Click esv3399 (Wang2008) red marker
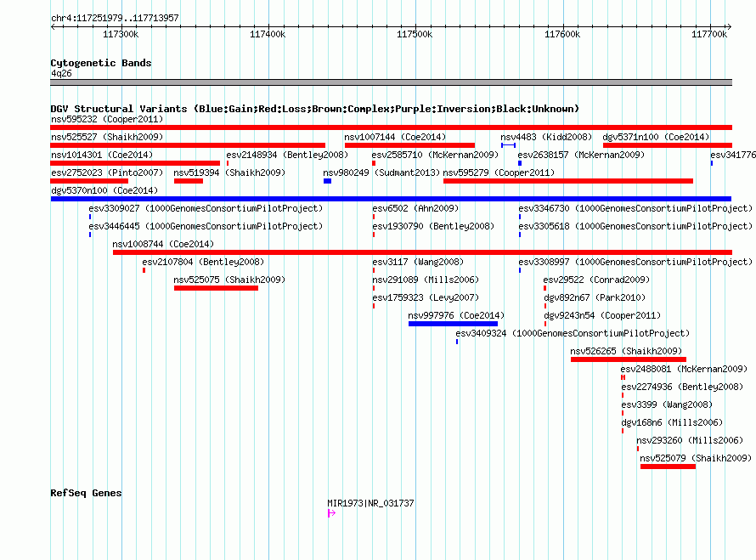756x560 pixels. 623,413
